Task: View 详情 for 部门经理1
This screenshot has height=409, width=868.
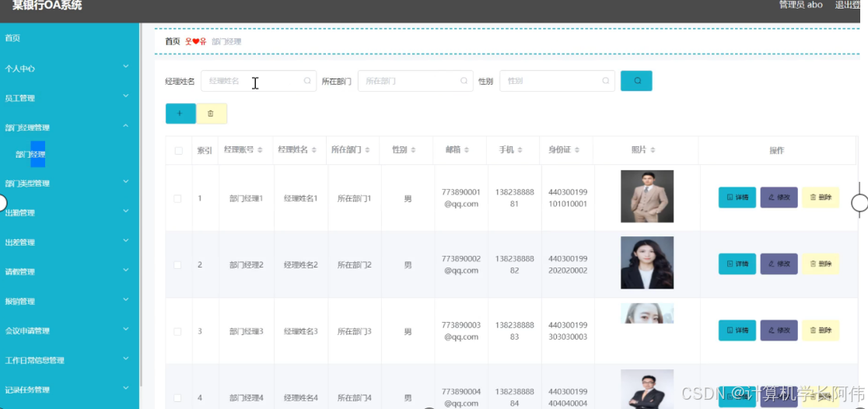Action: point(737,198)
